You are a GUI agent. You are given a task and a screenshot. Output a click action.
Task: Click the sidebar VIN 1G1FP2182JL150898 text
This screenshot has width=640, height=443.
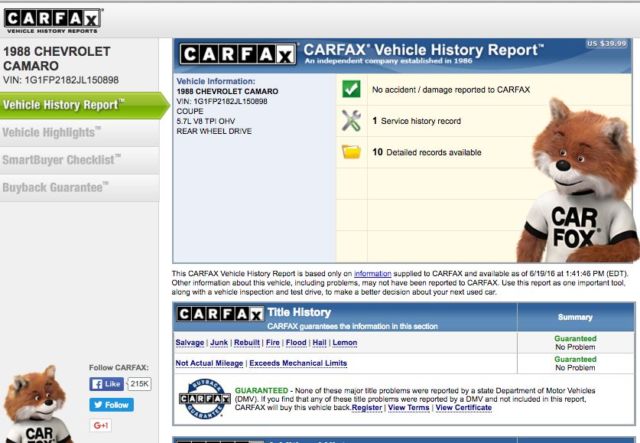(61, 80)
